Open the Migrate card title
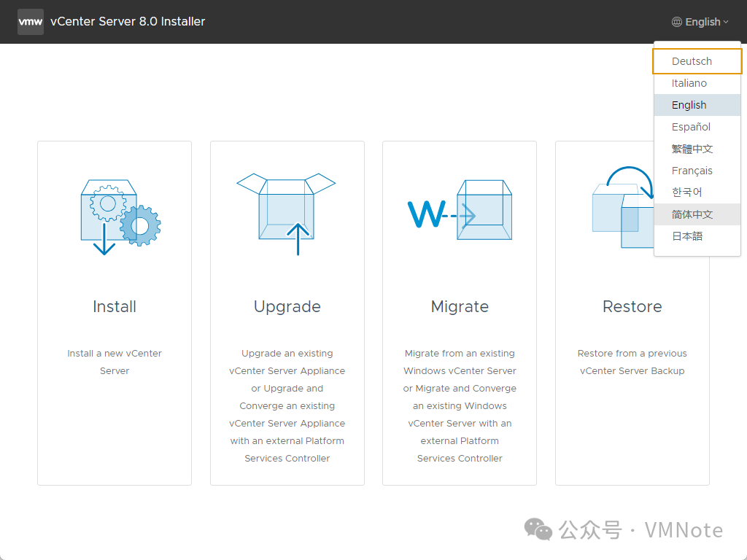This screenshot has height=560, width=747. coord(460,307)
